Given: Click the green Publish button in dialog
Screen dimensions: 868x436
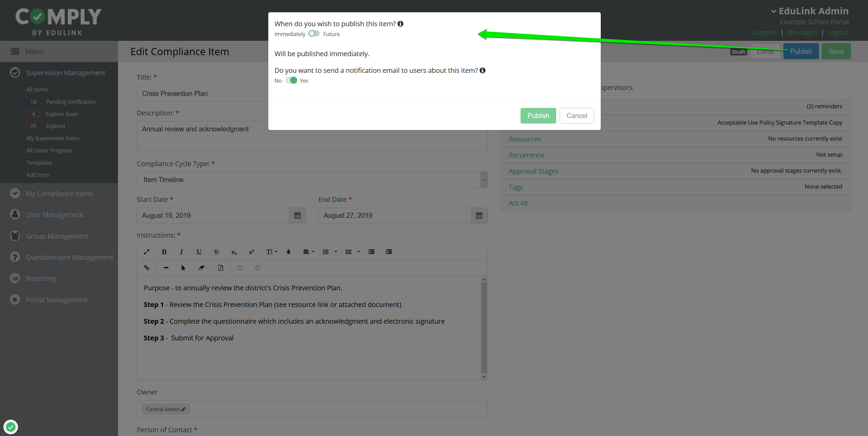Looking at the screenshot, I should (x=538, y=116).
